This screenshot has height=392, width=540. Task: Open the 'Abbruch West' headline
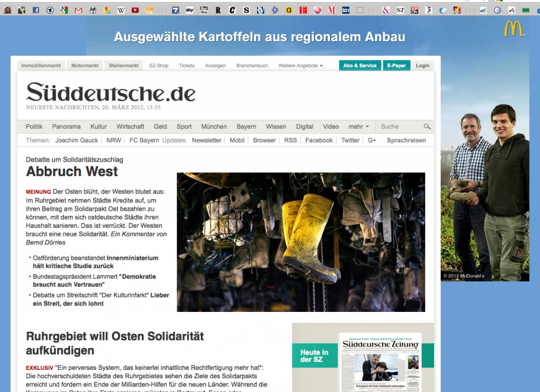pyautogui.click(x=72, y=171)
